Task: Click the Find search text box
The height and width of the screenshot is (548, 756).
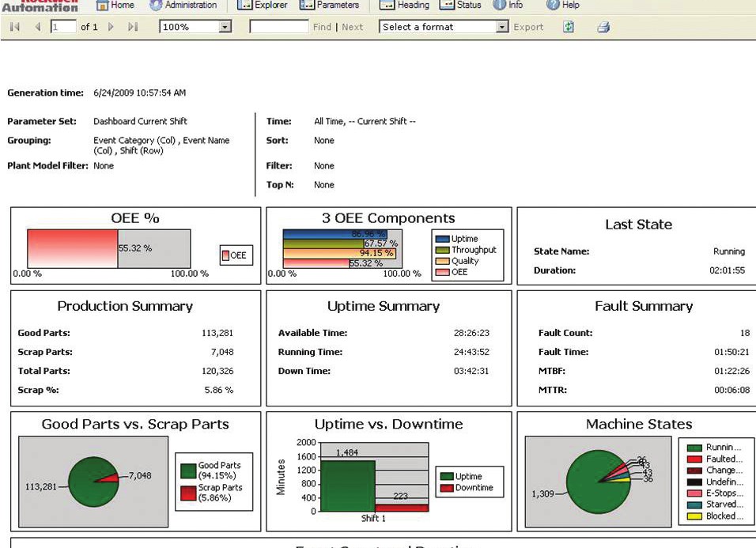Action: pyautogui.click(x=278, y=27)
